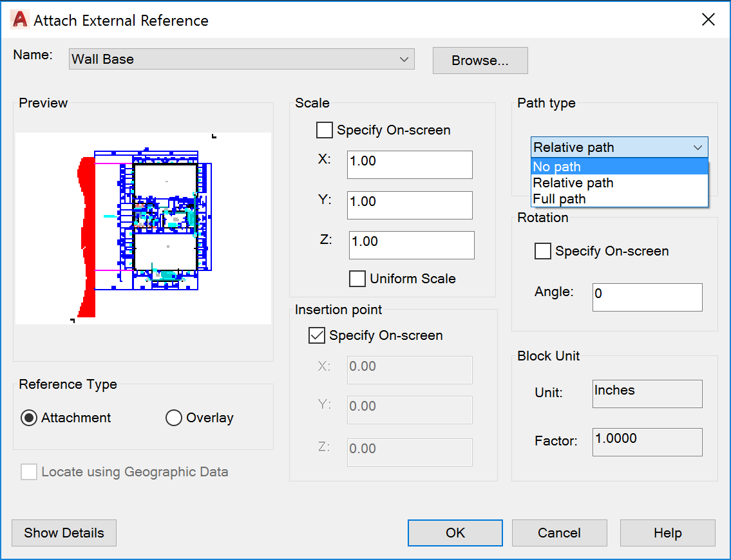Click the Block Unit Factor field
Screen dimensions: 731x560
click(647, 442)
